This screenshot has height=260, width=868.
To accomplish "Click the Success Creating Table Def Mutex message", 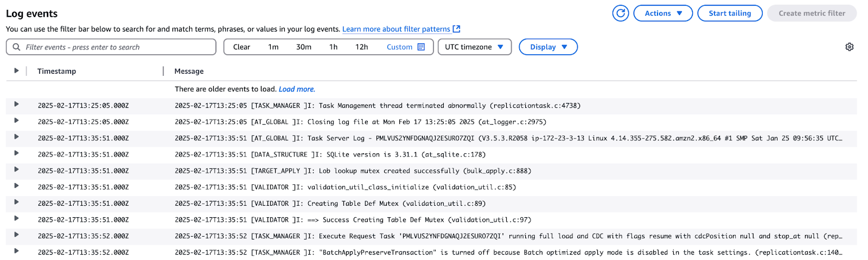I will tap(353, 220).
